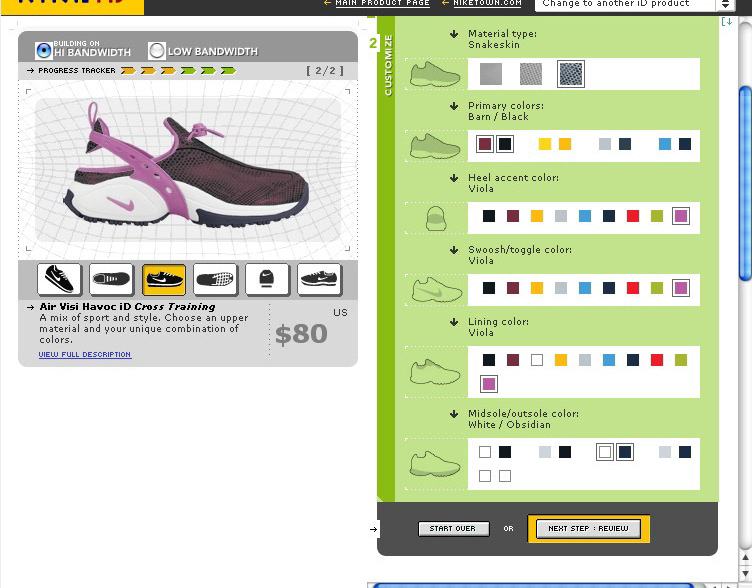Pick the yellow primary color pair
The width and height of the screenshot is (752, 588).
tap(555, 144)
